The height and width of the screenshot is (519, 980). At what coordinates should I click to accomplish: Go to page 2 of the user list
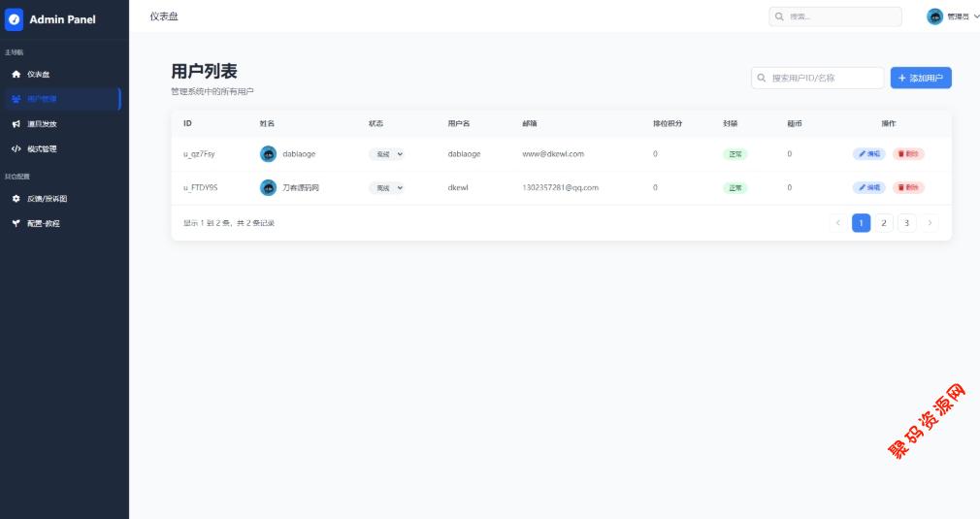tap(884, 223)
